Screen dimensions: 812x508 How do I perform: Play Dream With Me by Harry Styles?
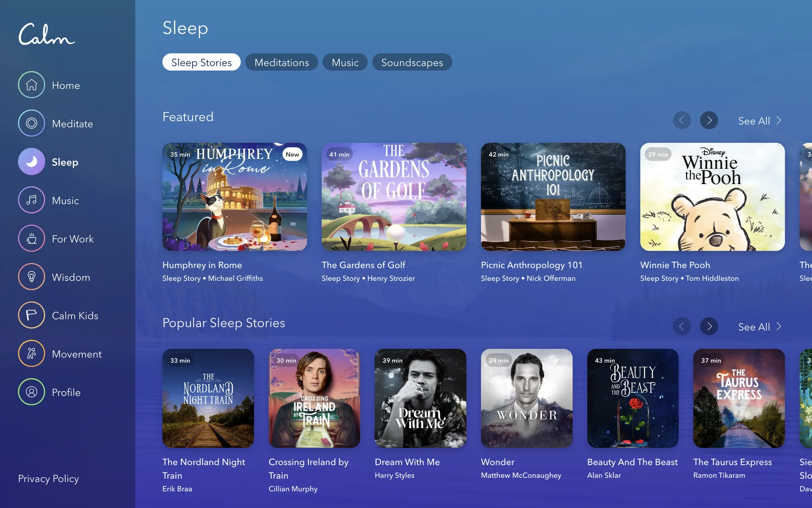pos(420,398)
